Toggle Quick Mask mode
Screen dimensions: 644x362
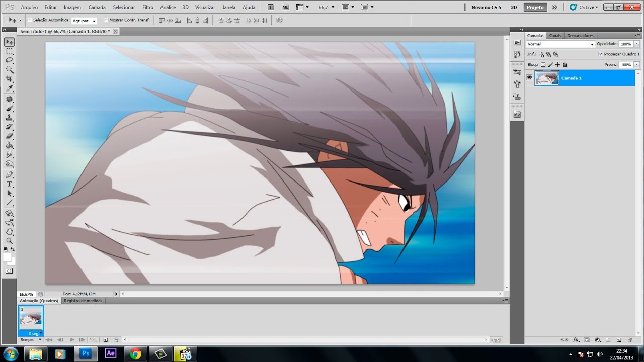9,271
